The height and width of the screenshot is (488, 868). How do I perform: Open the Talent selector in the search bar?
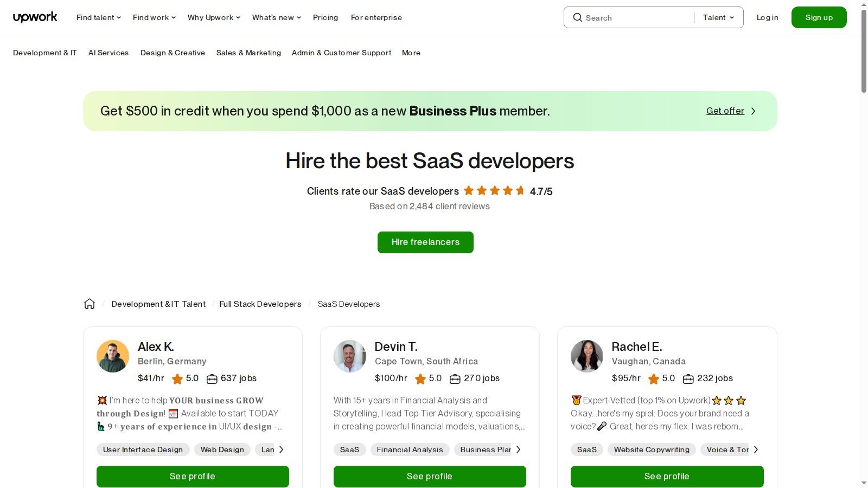click(x=718, y=17)
